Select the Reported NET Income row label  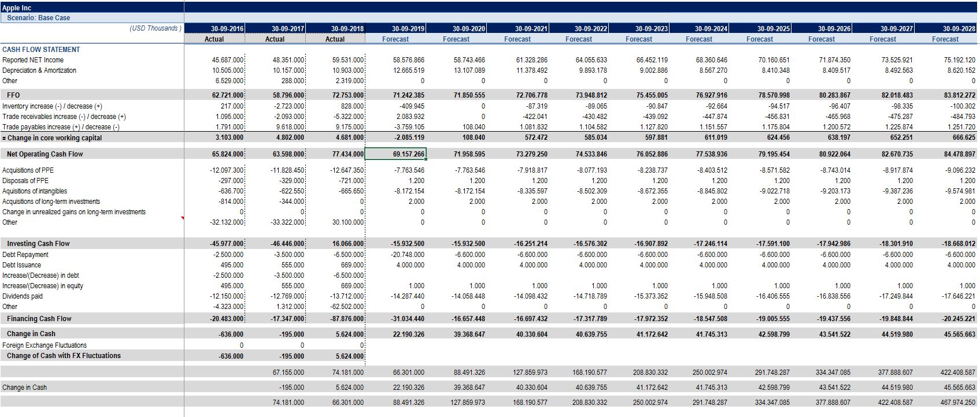click(33, 60)
